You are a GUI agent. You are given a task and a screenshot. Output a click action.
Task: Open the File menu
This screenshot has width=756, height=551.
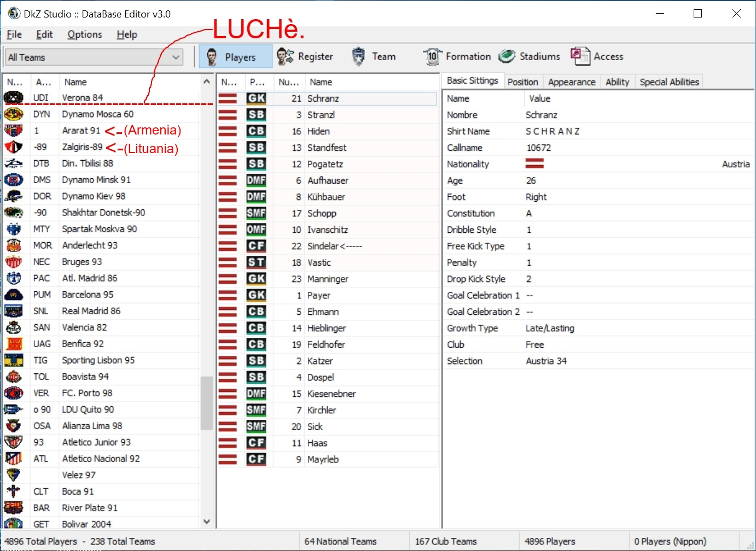(x=14, y=34)
